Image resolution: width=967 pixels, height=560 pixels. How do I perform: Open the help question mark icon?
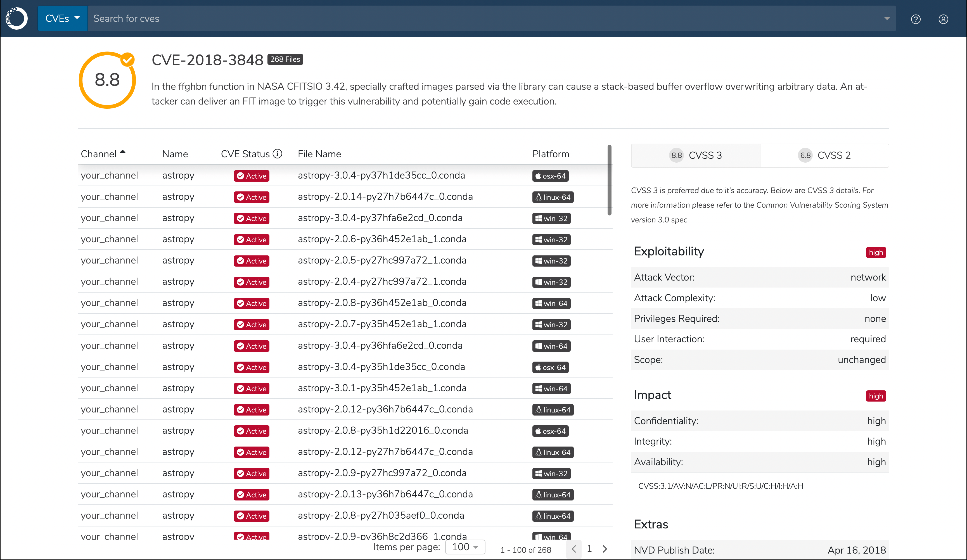(x=916, y=19)
